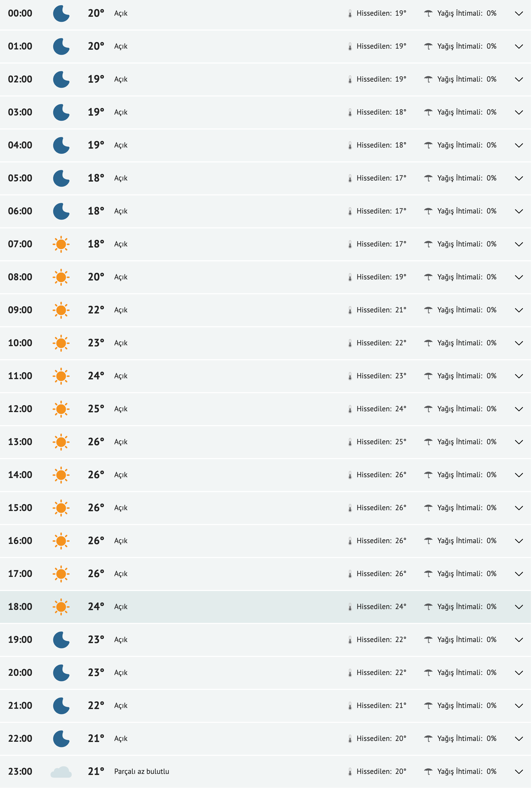This screenshot has width=532, height=788.
Task: Click the 06:00 time label
Action: tap(20, 211)
